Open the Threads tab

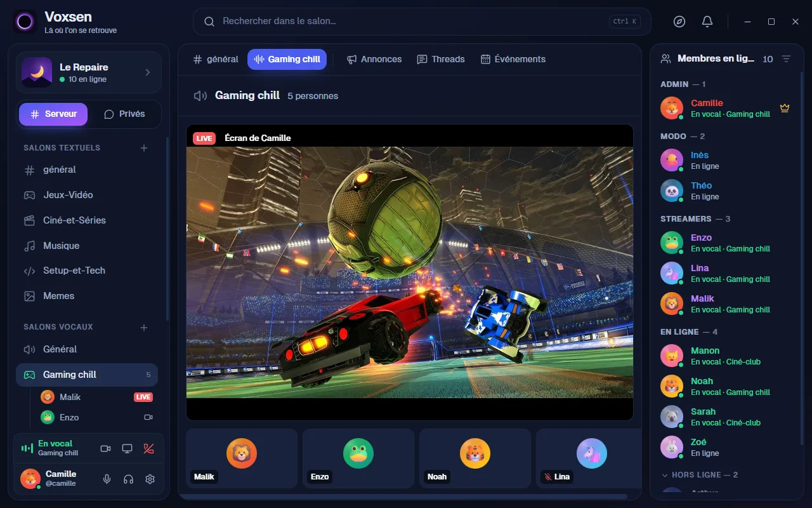[441, 59]
